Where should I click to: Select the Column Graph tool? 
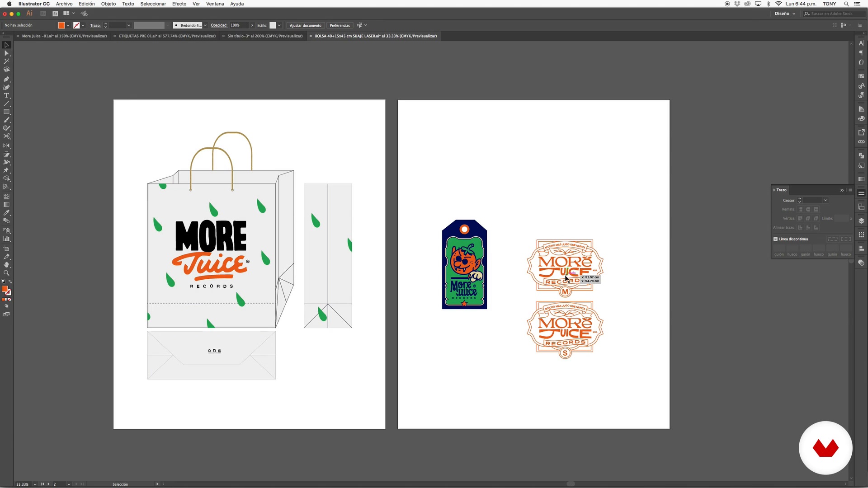6,239
